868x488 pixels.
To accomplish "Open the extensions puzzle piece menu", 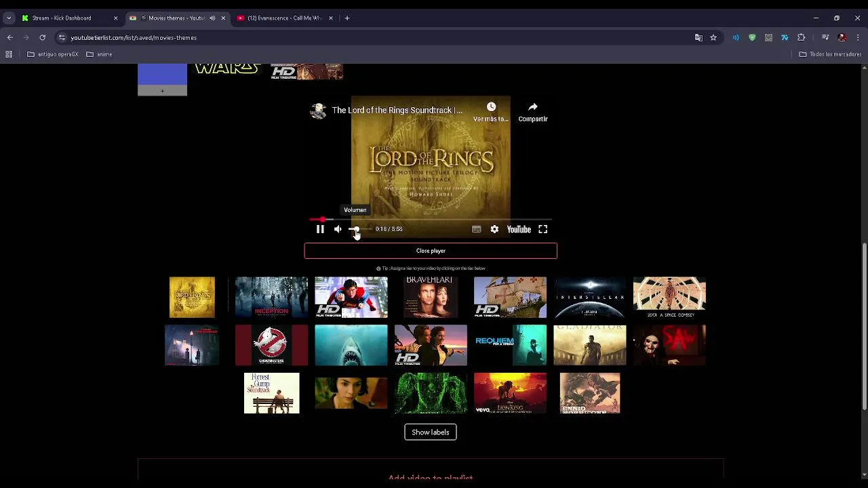I will click(x=801, y=38).
